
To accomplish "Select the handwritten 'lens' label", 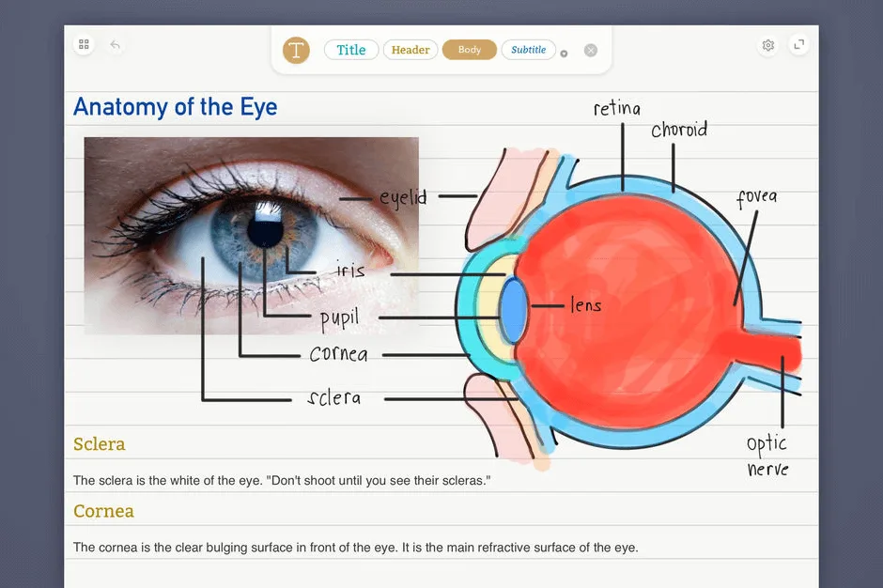I will click(x=585, y=304).
